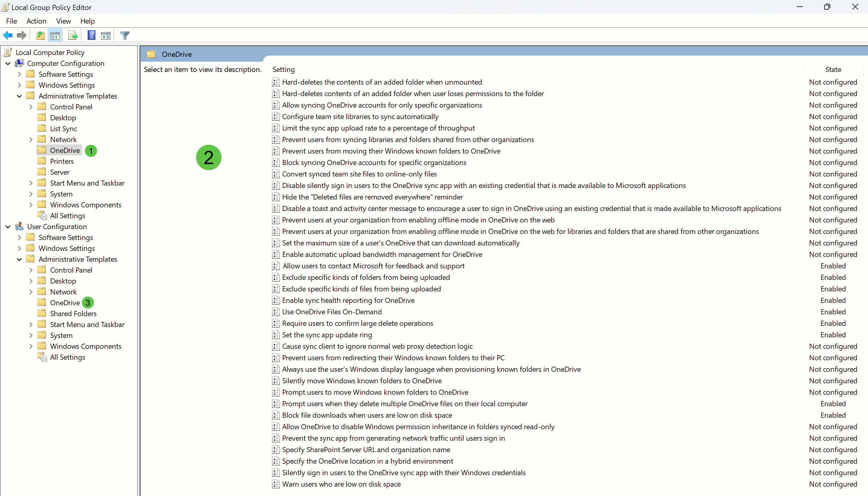Click the gray Forward arrow icon
The image size is (868, 496).
point(22,35)
